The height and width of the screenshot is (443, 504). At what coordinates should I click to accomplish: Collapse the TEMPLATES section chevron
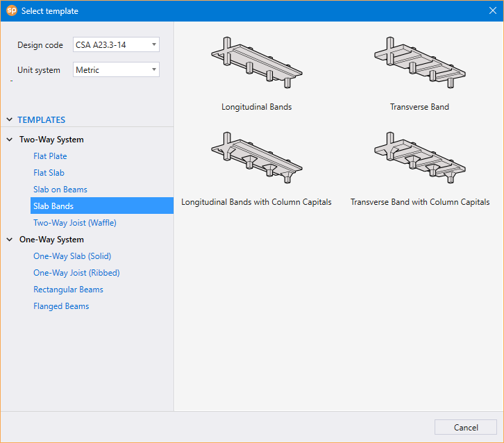pos(10,119)
